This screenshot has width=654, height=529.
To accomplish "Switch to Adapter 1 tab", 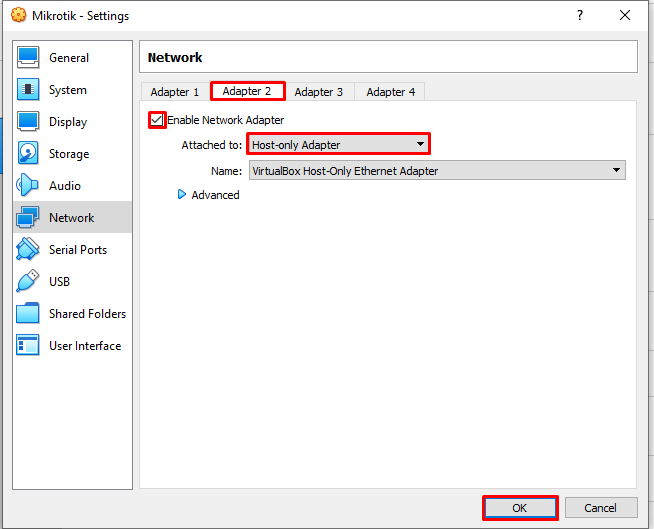I will [x=175, y=92].
